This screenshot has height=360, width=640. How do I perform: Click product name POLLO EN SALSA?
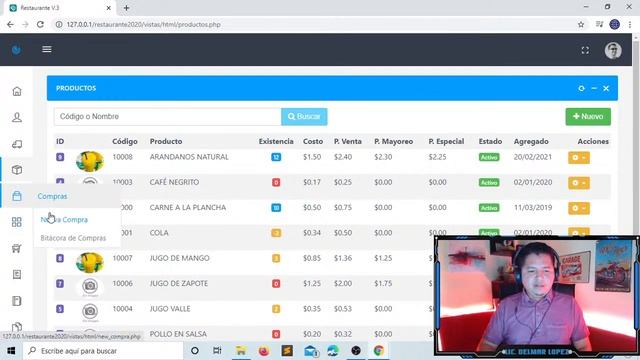tap(178, 334)
